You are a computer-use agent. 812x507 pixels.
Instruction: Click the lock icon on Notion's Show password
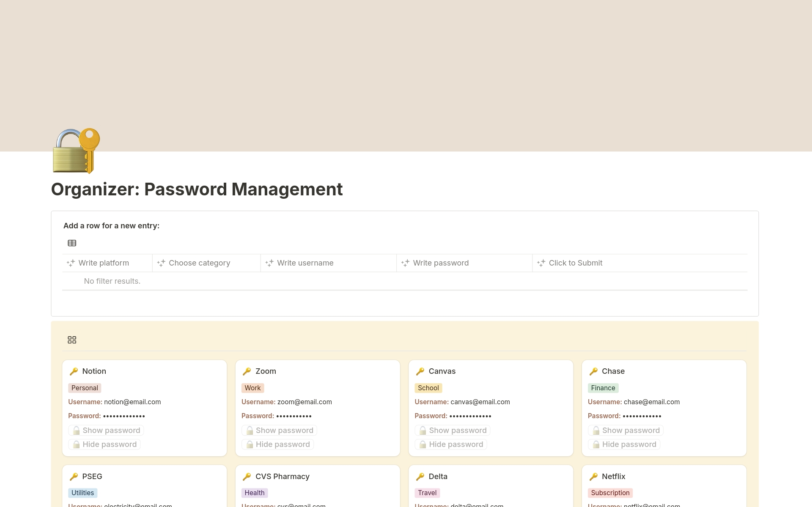click(x=76, y=430)
